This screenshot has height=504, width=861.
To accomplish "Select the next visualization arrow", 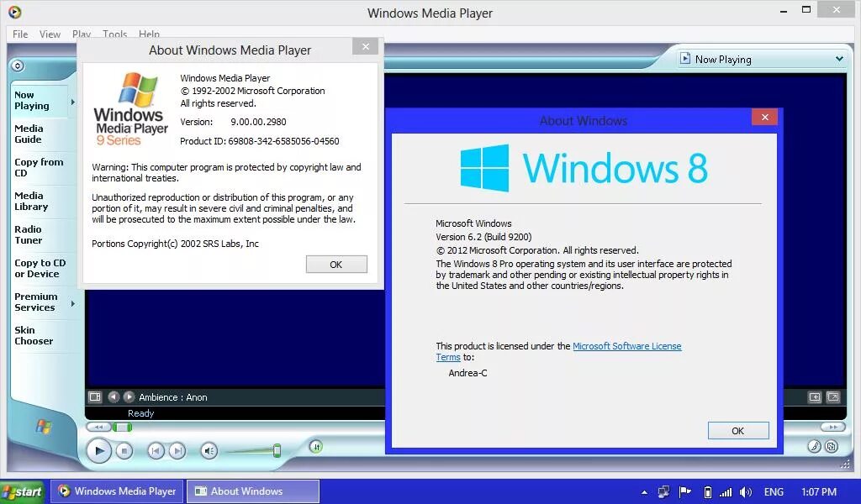I will point(129,396).
